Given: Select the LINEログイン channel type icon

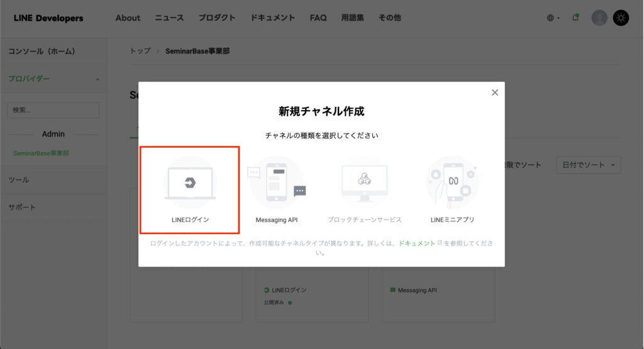Looking at the screenshot, I should (x=190, y=182).
